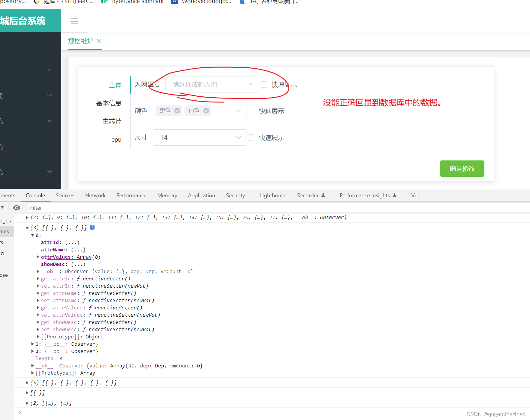Switch to the Network devtools tab

point(95,195)
